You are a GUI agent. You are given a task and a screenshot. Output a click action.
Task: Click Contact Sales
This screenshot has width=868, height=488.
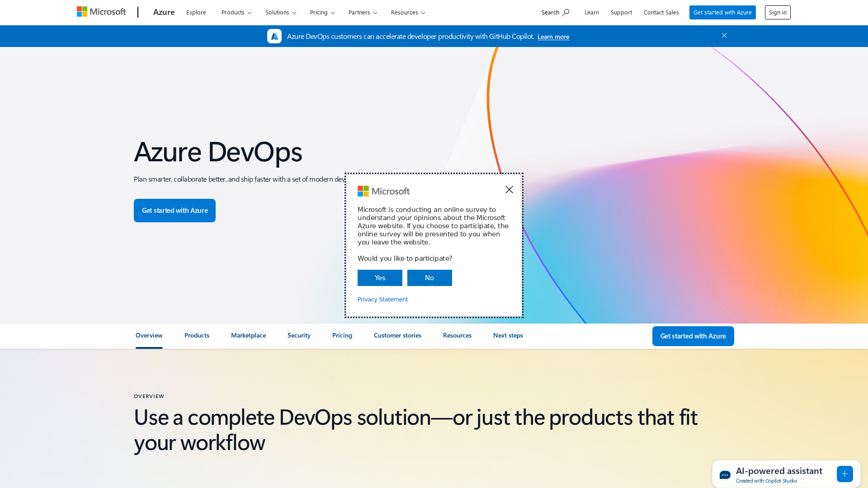pos(661,12)
